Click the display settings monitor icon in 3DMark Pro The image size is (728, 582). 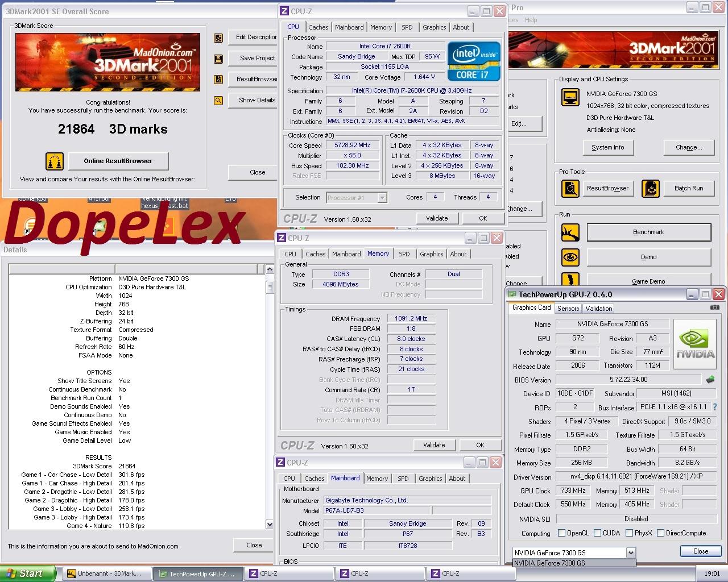(x=570, y=98)
